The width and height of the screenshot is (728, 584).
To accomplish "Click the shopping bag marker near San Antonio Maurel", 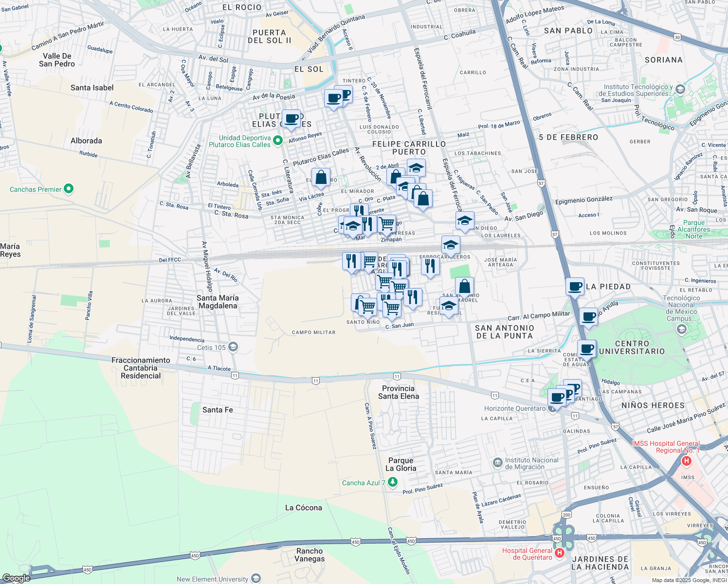I will point(464,286).
